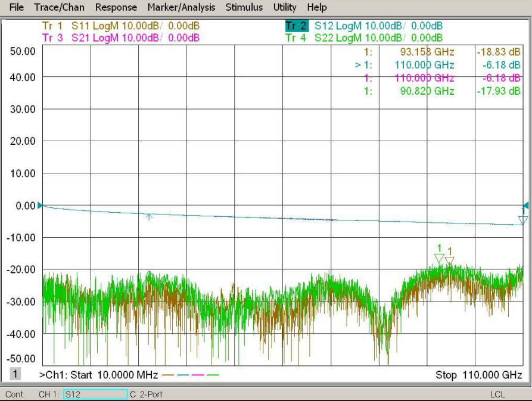This screenshot has width=532, height=401.
Task: Click the left reference level triangle at 0.00
Action: [x=40, y=206]
